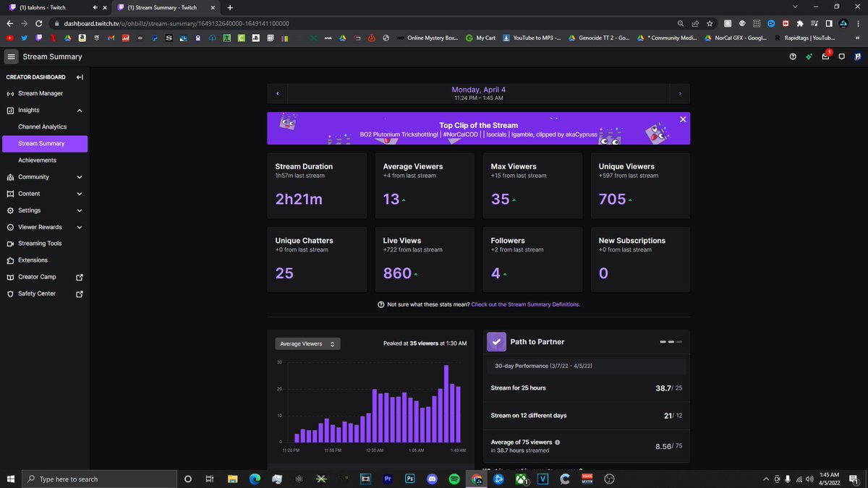Expand the Community section

tap(80, 177)
